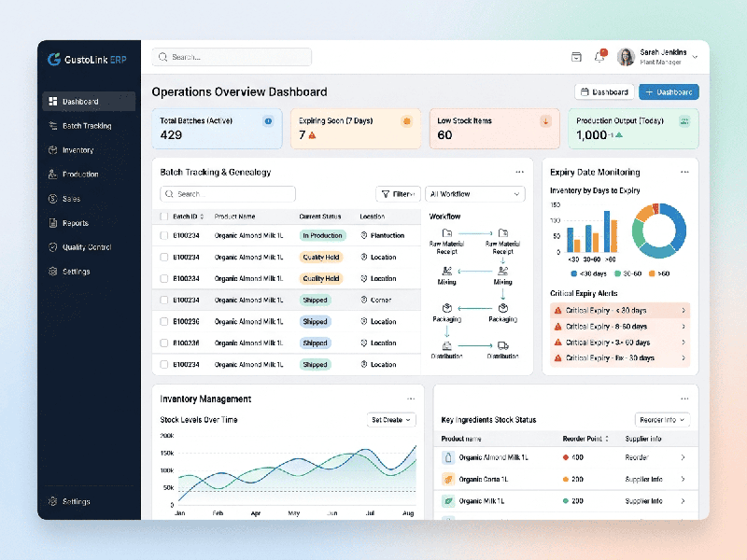Click the orange icon on Expiring Soon card
This screenshot has width=747, height=560.
click(x=406, y=121)
